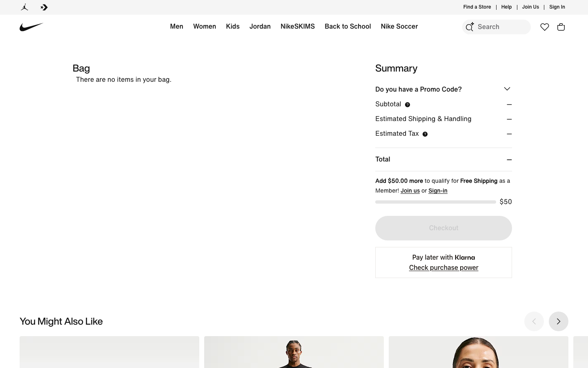Screen dimensions: 588x368
Task: Click the 'Estimated Shipping & Handling' label
Action: coord(423,119)
